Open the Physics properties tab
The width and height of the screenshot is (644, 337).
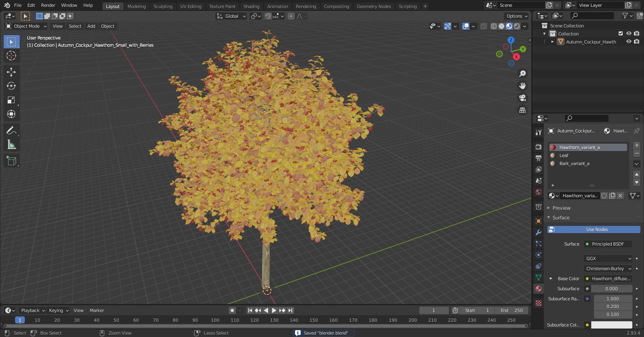tap(539, 255)
